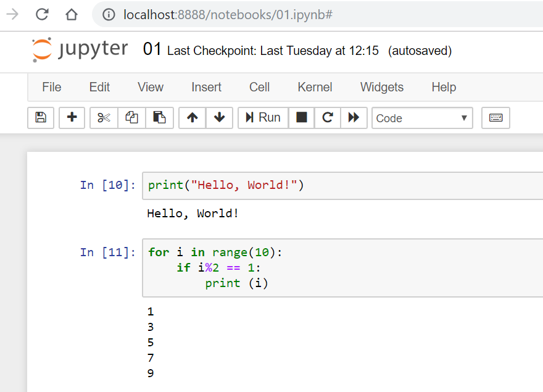
Task: Click the Last Checkpoint status text
Action: pyautogui.click(x=273, y=51)
